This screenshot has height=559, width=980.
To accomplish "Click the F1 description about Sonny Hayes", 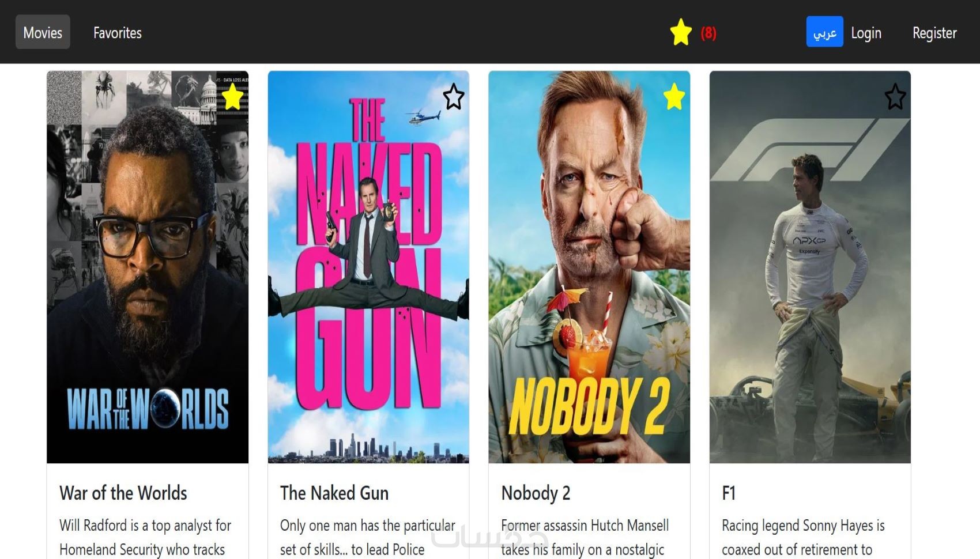I will coord(803,538).
